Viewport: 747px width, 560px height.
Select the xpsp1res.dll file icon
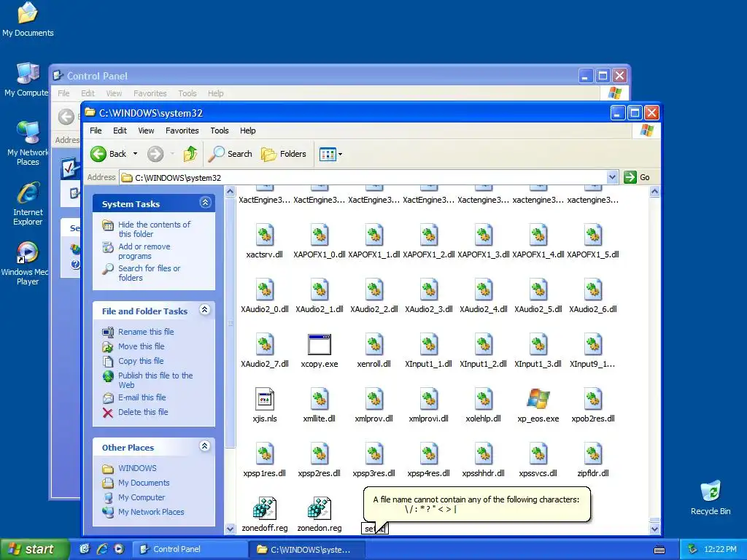pos(264,454)
